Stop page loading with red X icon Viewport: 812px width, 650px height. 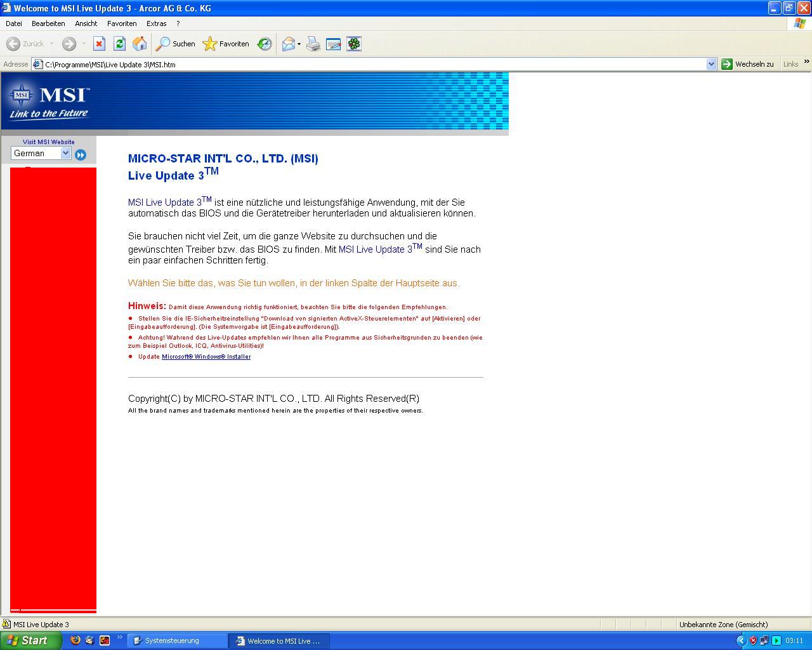99,44
